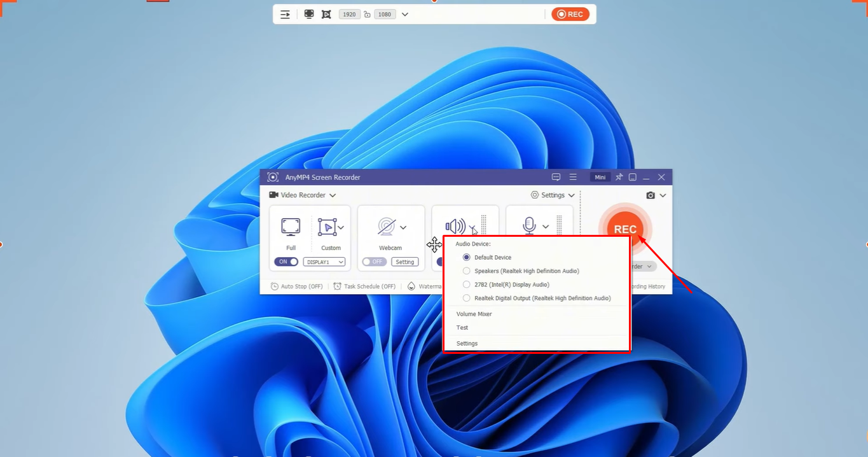Select the Custom region recording icon
The image size is (868, 457).
327,227
